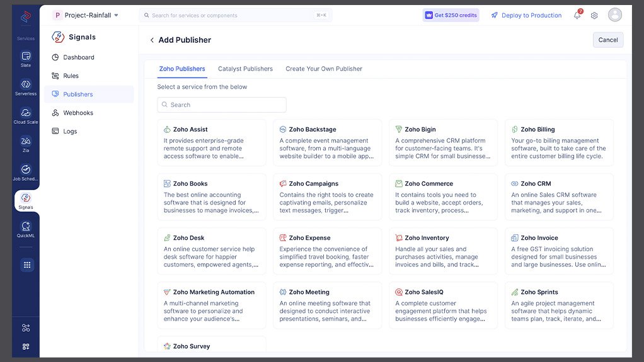This screenshot has height=362, width=644.
Task: Click the Zoho Backstage card icon
Action: 283,129
